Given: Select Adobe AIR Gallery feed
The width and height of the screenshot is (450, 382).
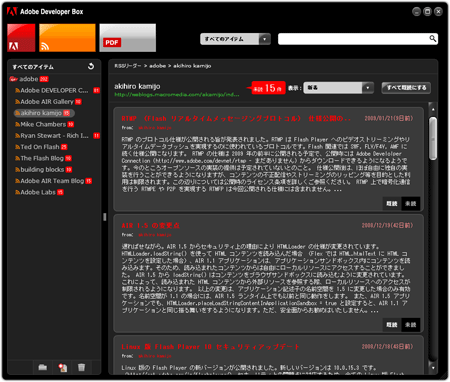Looking at the screenshot, I should tap(47, 102).
